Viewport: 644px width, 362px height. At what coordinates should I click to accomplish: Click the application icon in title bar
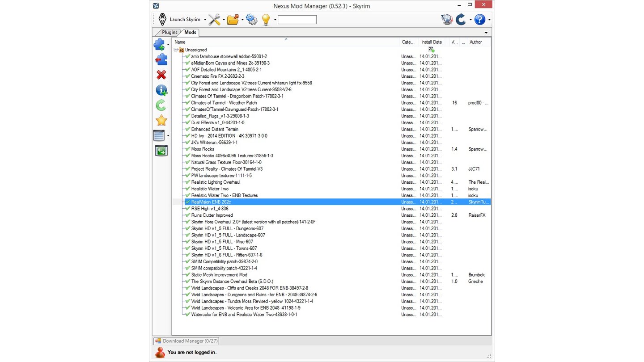(156, 6)
